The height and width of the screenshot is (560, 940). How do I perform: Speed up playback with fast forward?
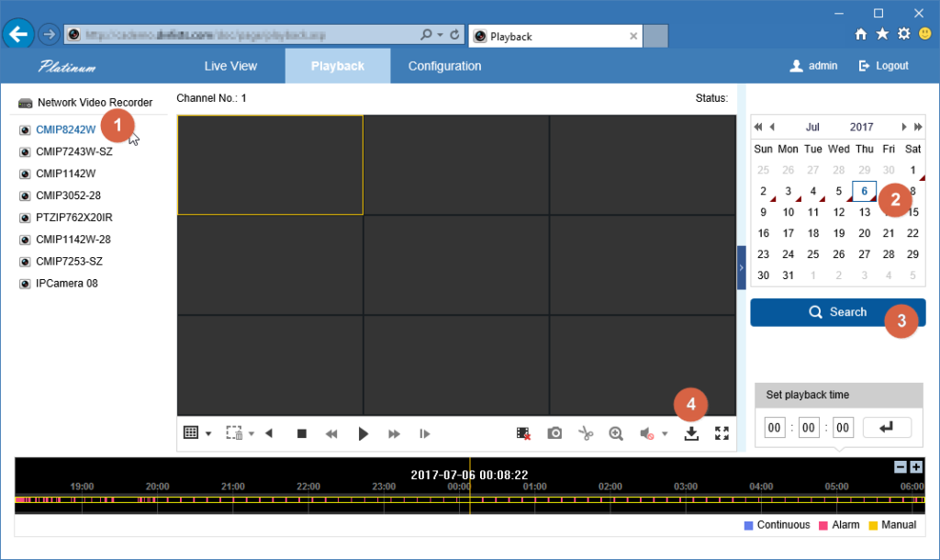(394, 433)
